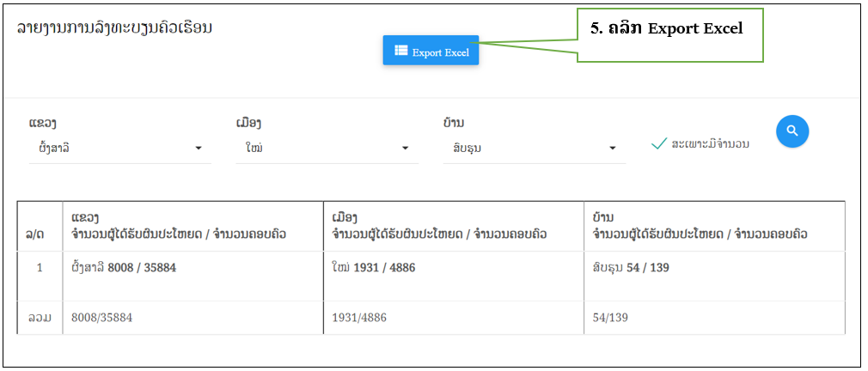This screenshot has width=868, height=371.
Task: Click the cell ໃໝ່ 1931 / 4886
Action: click(373, 268)
